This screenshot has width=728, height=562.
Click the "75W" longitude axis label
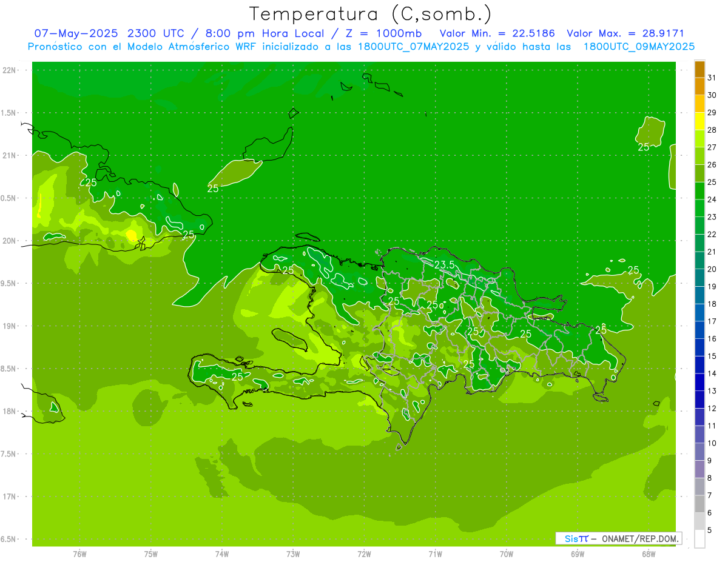coord(151,554)
